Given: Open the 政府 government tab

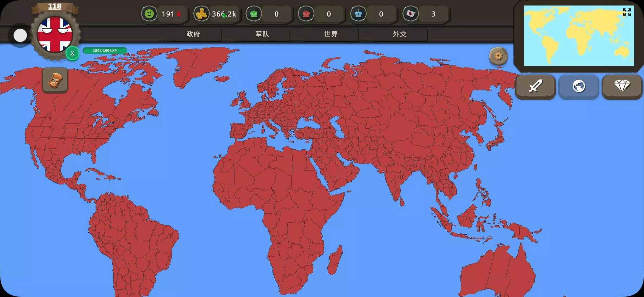Looking at the screenshot, I should click(x=193, y=34).
